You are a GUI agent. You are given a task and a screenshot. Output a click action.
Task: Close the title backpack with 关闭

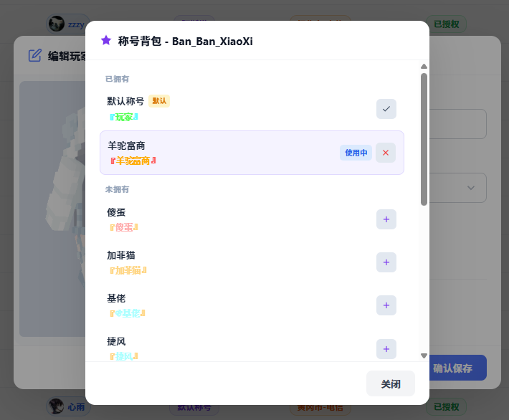pyautogui.click(x=391, y=383)
